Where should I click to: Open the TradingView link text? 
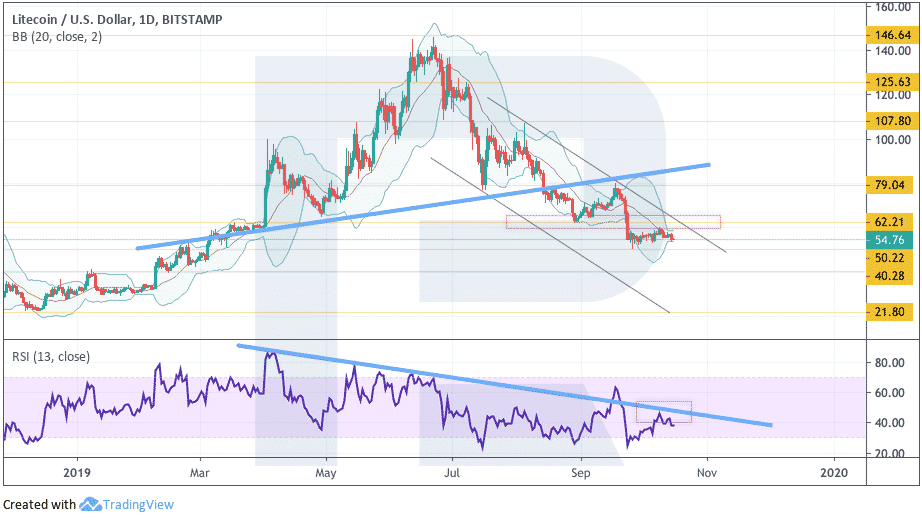click(138, 504)
